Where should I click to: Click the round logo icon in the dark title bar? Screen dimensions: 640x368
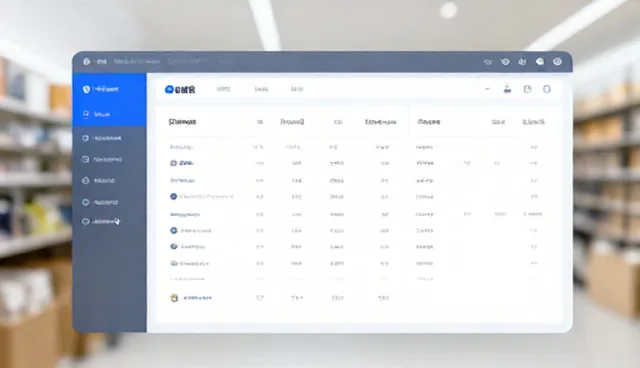[87, 62]
